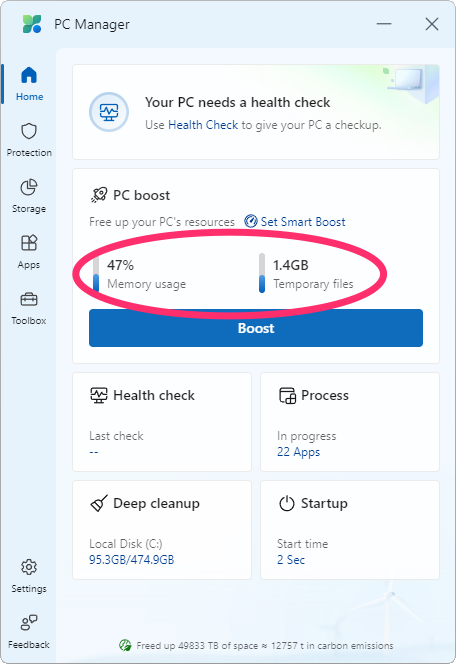Click the PC boost rocket icon

coord(99,195)
